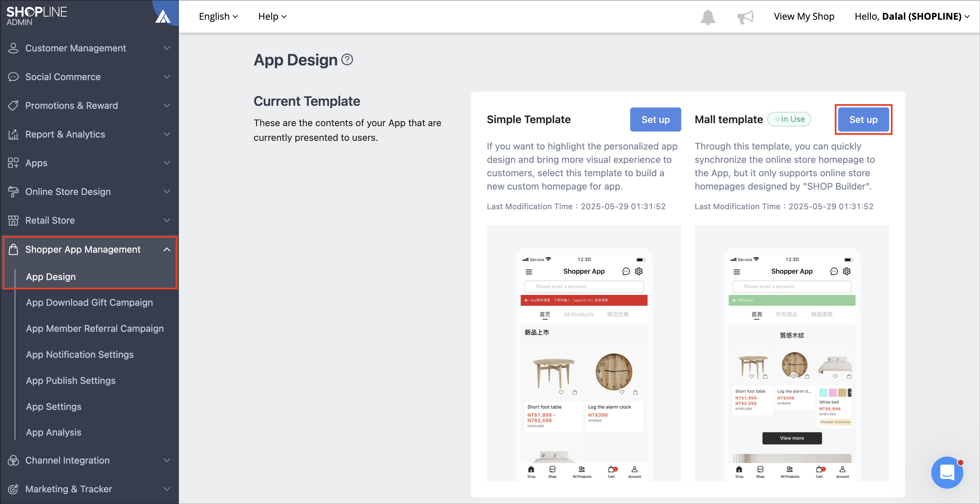Expand the Channel Integration chevron
The height and width of the screenshot is (504, 980).
[x=167, y=460]
